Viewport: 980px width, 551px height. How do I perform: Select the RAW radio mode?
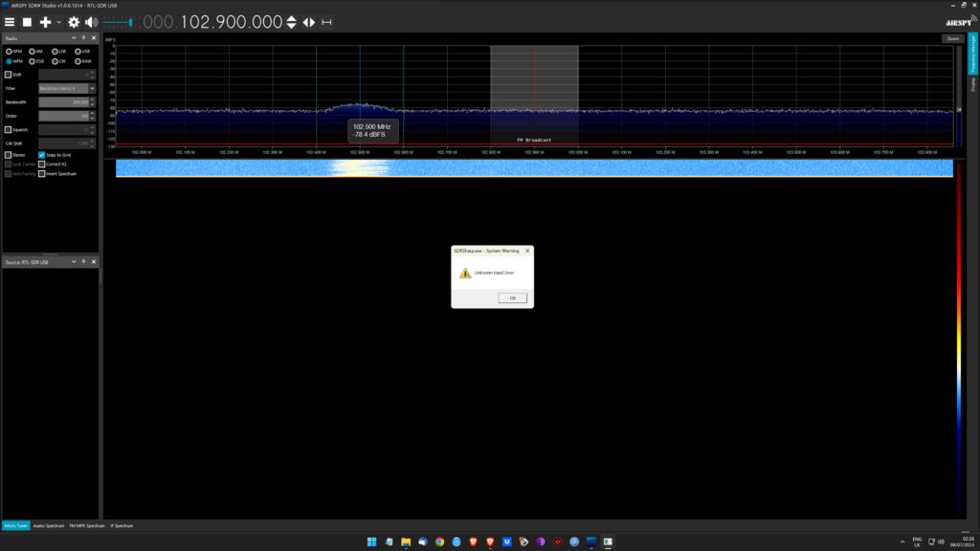83,61
